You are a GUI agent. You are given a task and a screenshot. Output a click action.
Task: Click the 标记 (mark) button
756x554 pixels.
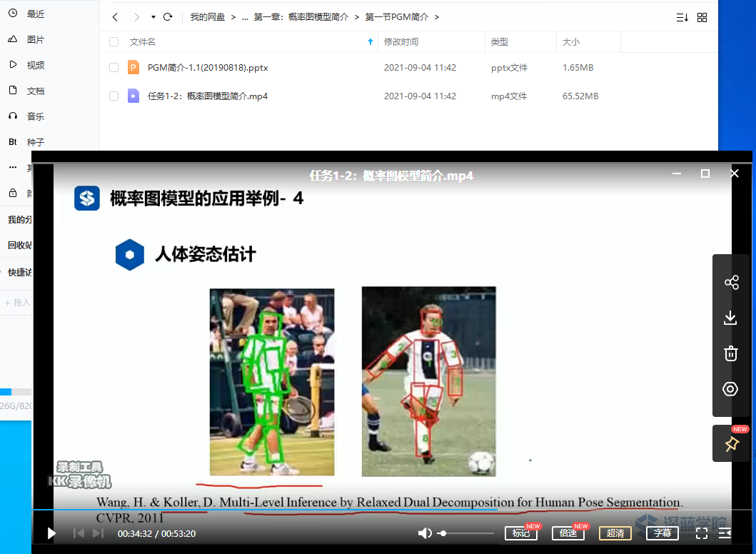[x=521, y=533]
